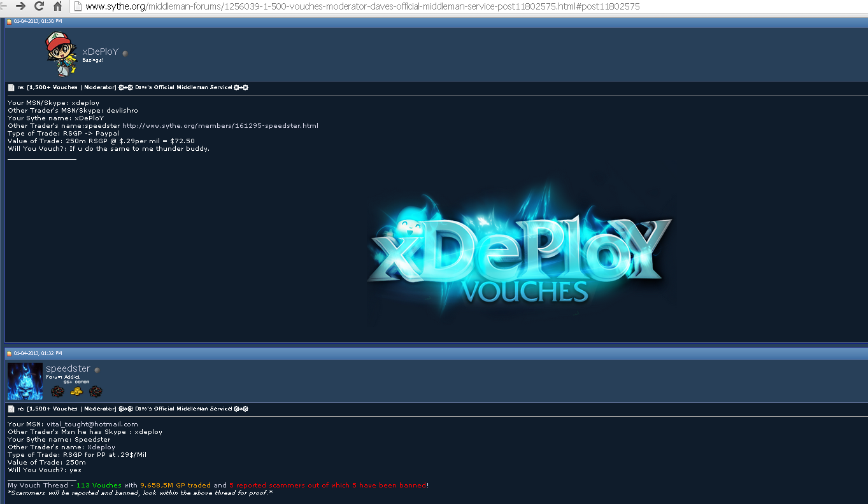Click document icon beside speedster's post title

(11, 409)
